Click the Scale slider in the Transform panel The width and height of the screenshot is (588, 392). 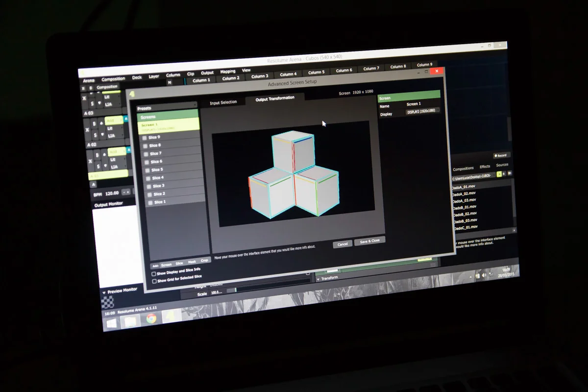pos(269,286)
